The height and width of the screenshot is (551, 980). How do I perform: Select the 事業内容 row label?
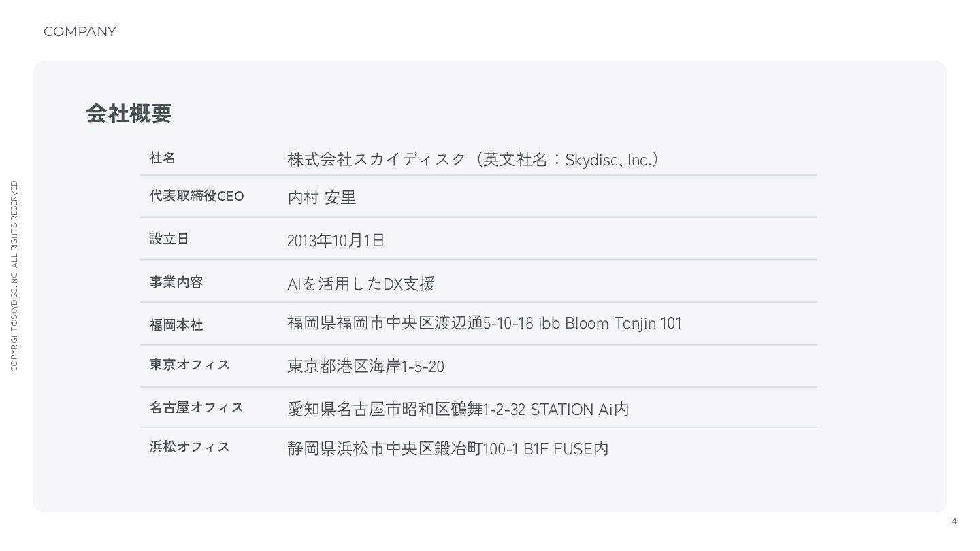click(176, 282)
